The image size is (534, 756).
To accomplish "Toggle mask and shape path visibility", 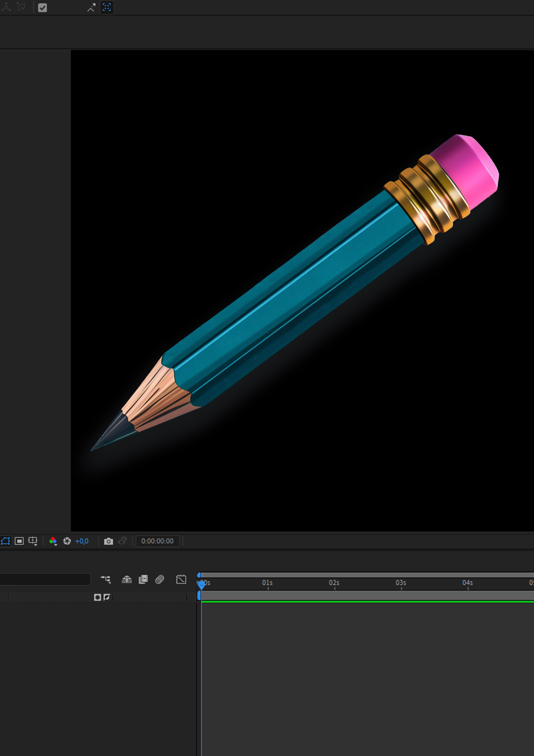I will [x=6, y=541].
